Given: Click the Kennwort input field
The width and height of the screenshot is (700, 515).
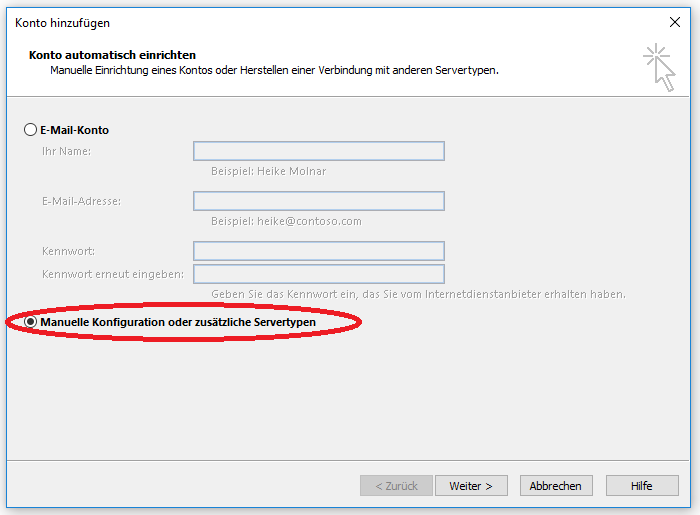Looking at the screenshot, I should pyautogui.click(x=319, y=251).
